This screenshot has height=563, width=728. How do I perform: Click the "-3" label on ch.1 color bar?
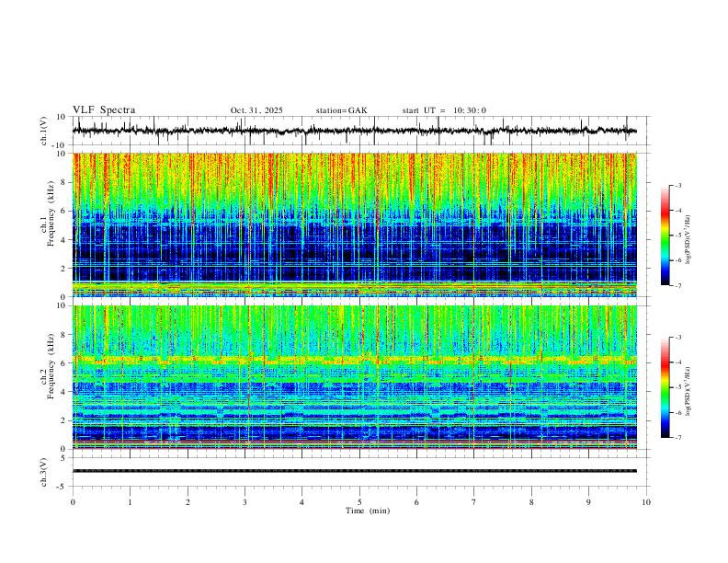677,185
